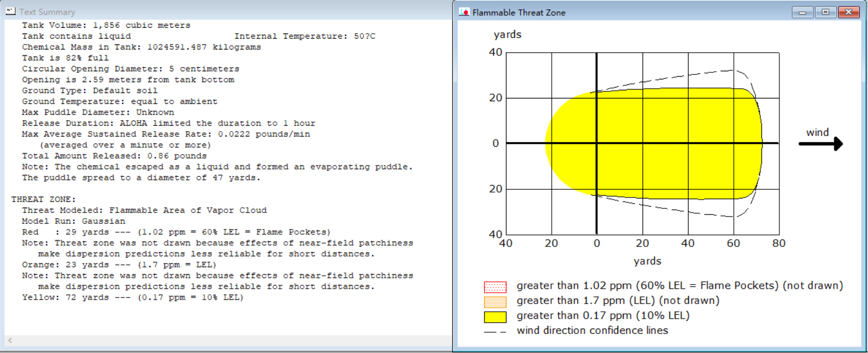Click the 'wind direction confidence lines' legend text
Image resolution: width=868 pixels, height=353 pixels.
pyautogui.click(x=592, y=330)
